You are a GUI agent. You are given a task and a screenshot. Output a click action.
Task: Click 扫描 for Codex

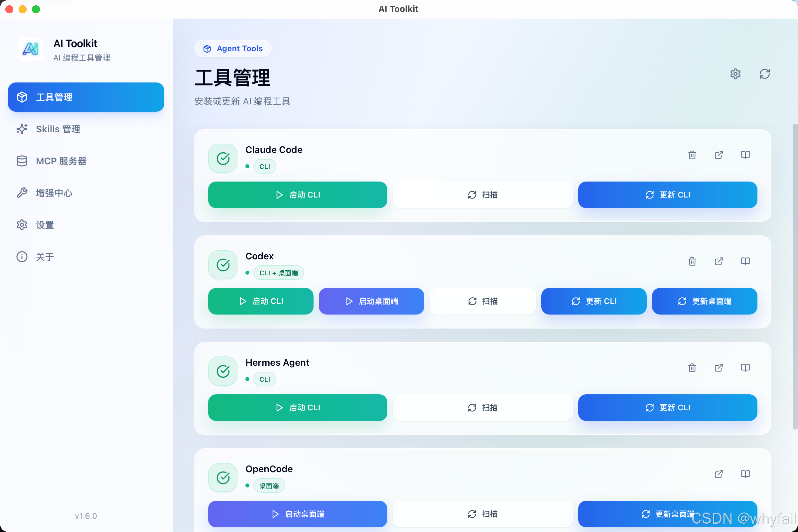(x=482, y=301)
